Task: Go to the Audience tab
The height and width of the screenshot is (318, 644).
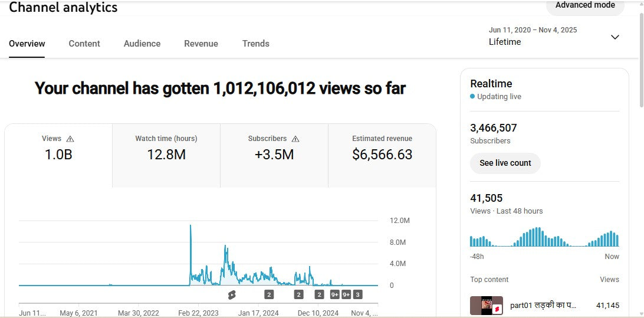Action: 142,44
